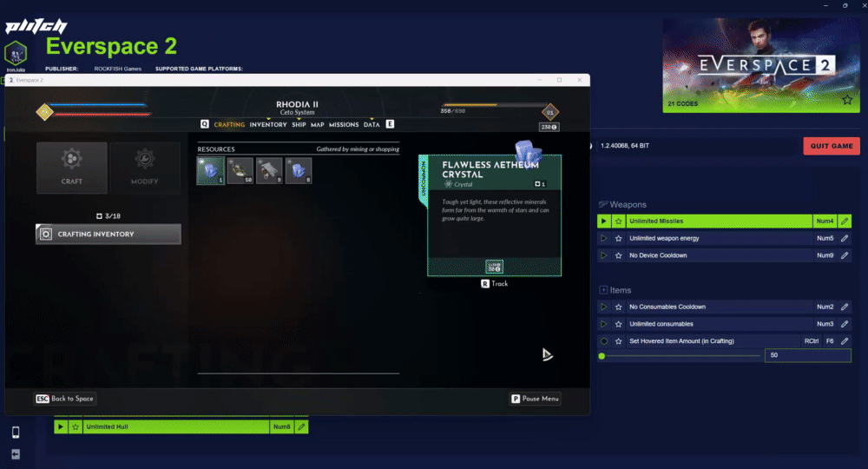Click the Plitch logo
This screenshot has height=469, width=868.
point(36,26)
